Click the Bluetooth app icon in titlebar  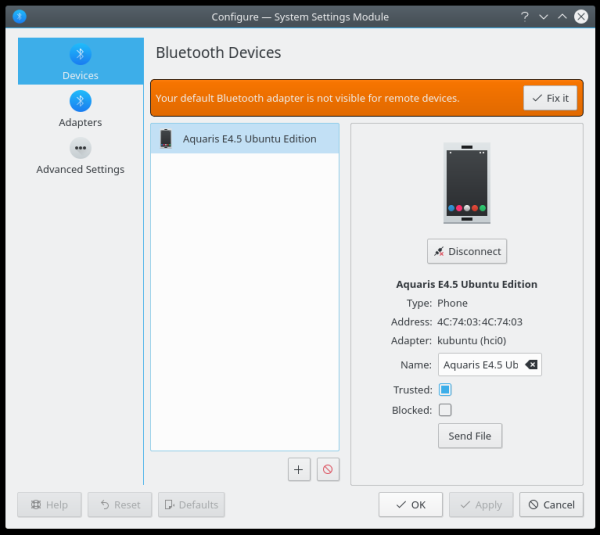(x=20, y=16)
